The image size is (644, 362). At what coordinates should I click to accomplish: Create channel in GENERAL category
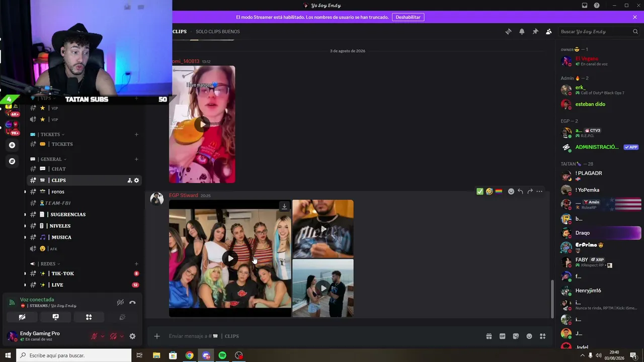pyautogui.click(x=136, y=159)
